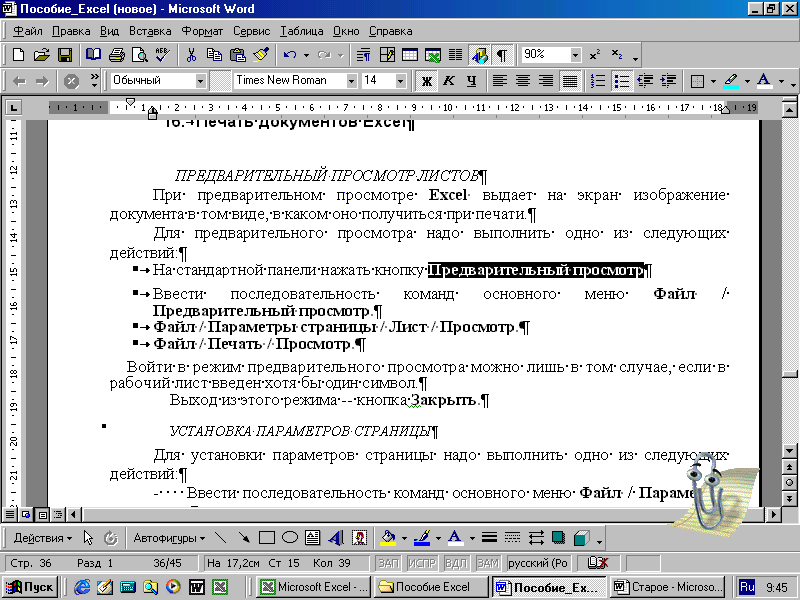Viewport: 800px width, 600px height.
Task: Apply drawing line color brush
Action: (x=422, y=538)
